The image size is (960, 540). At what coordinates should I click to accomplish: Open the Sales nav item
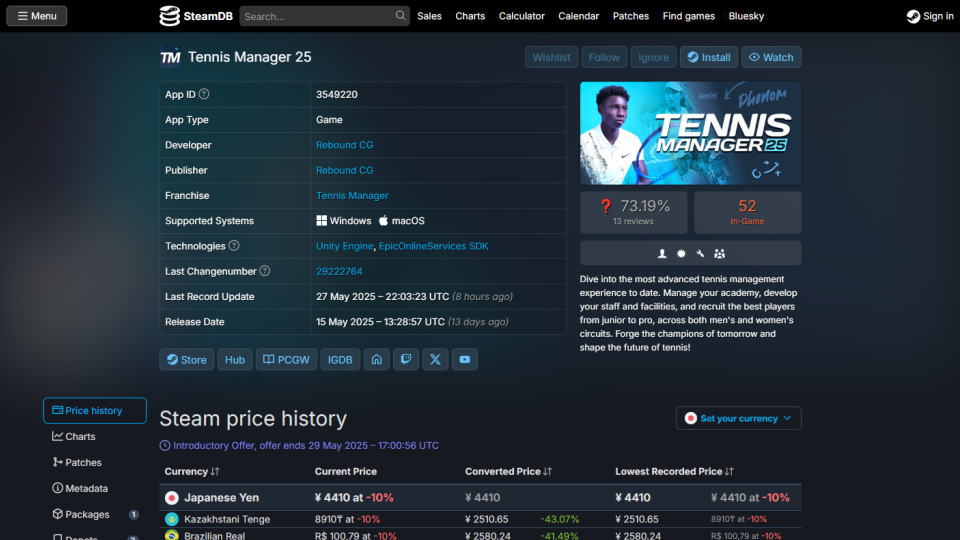coord(429,16)
